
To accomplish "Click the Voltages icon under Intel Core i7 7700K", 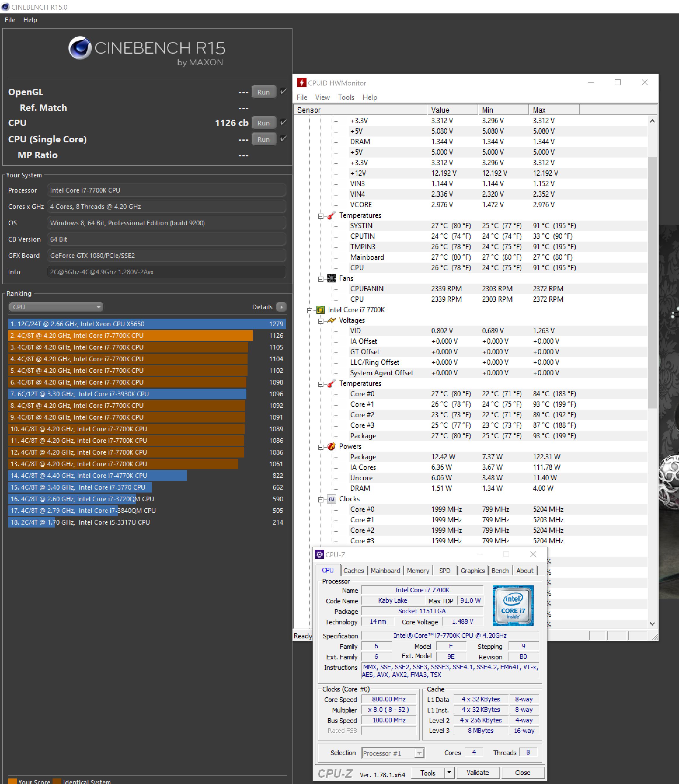I will [332, 320].
